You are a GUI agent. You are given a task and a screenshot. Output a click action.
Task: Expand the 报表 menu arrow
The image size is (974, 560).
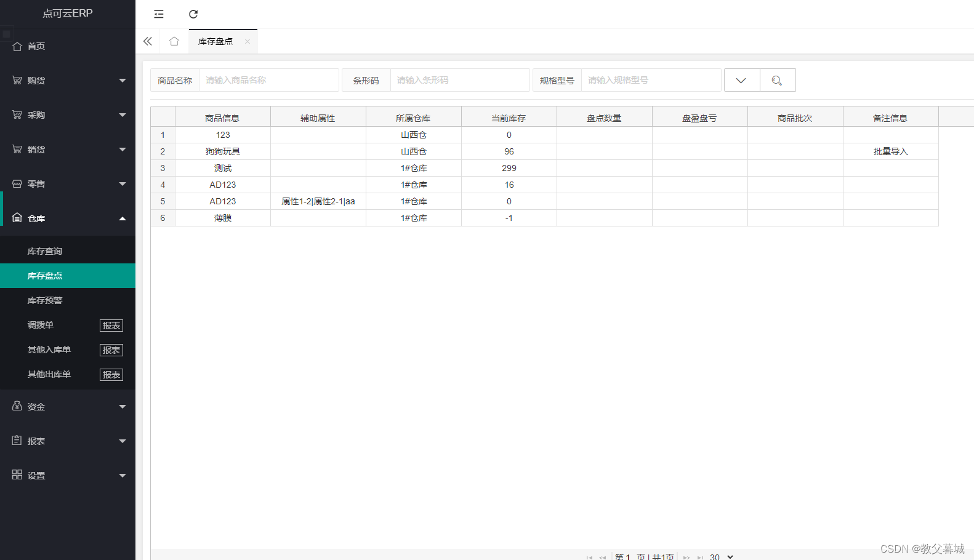(123, 441)
